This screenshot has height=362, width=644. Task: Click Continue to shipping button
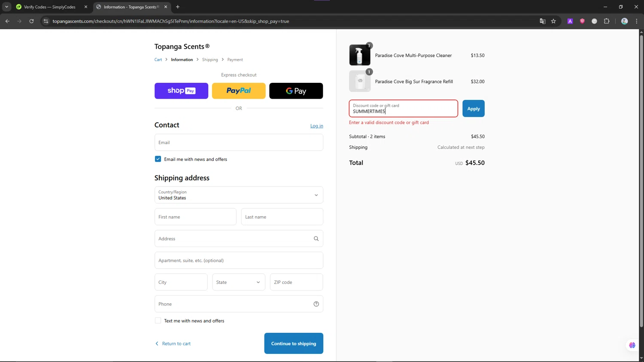click(x=294, y=344)
